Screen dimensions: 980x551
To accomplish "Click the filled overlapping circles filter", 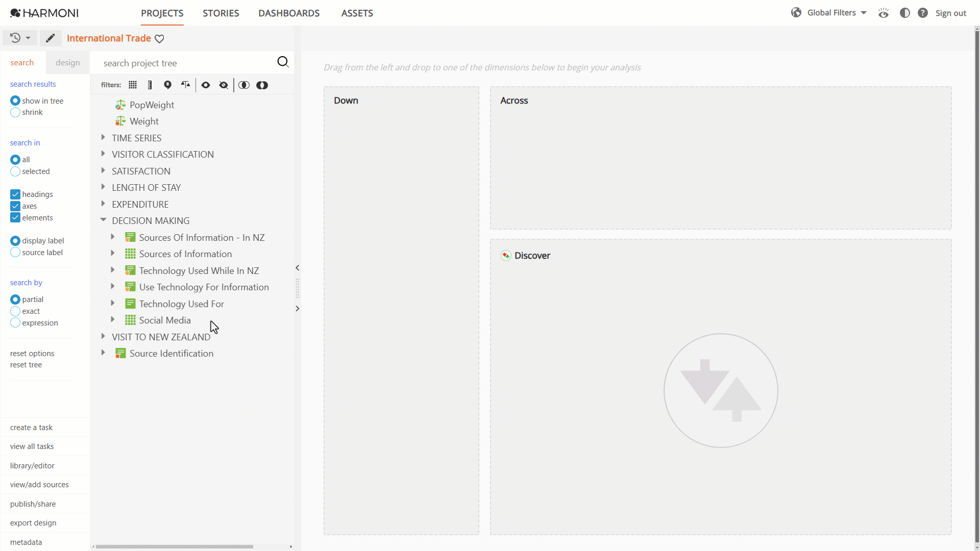I will click(x=262, y=85).
